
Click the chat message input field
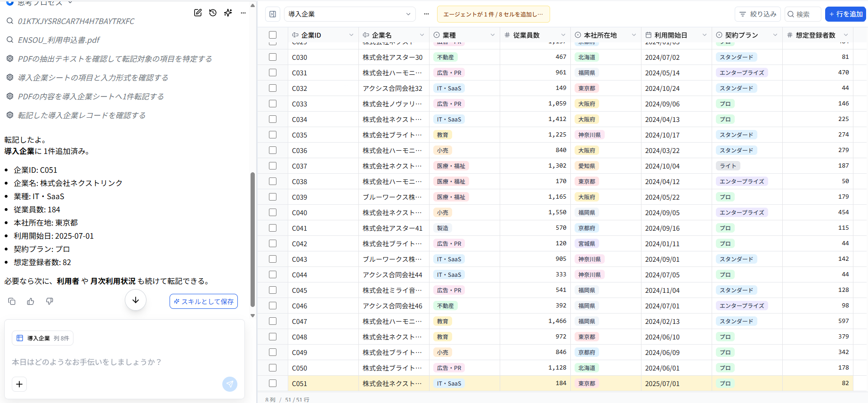tap(124, 362)
